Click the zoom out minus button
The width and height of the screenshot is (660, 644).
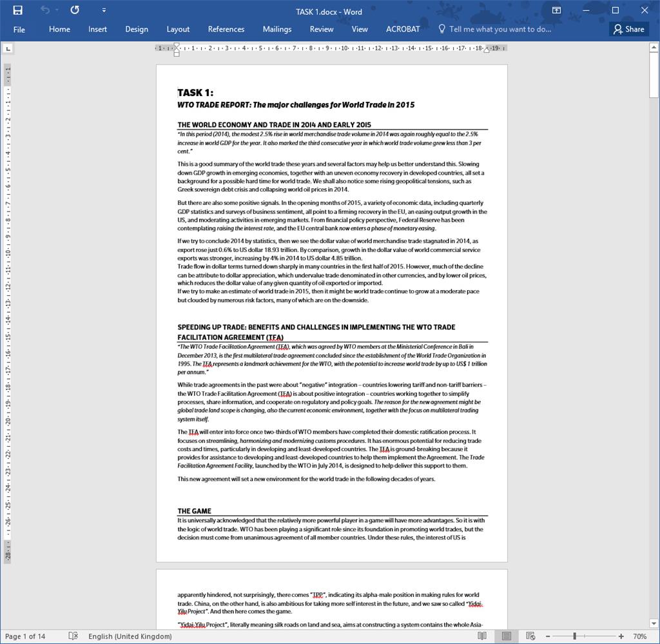click(548, 636)
